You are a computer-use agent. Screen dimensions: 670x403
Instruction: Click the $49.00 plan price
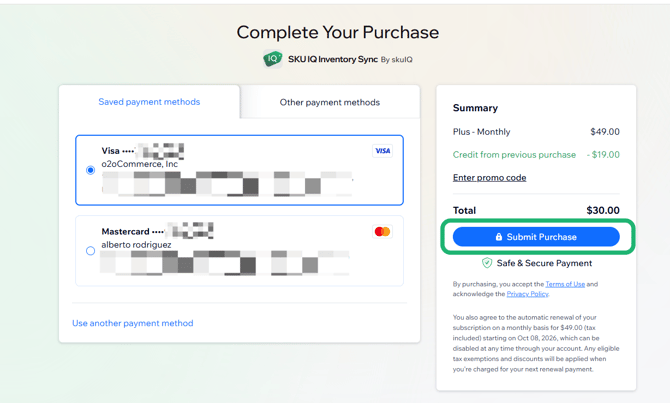point(605,132)
